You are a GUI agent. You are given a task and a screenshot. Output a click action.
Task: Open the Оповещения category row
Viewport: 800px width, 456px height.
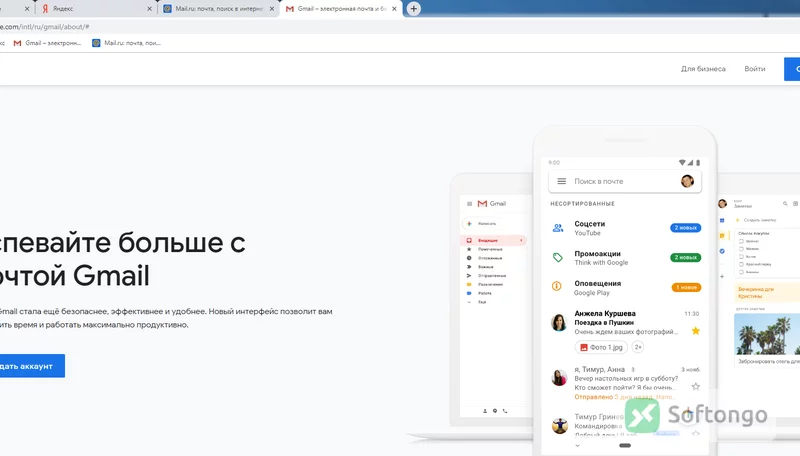tap(626, 288)
